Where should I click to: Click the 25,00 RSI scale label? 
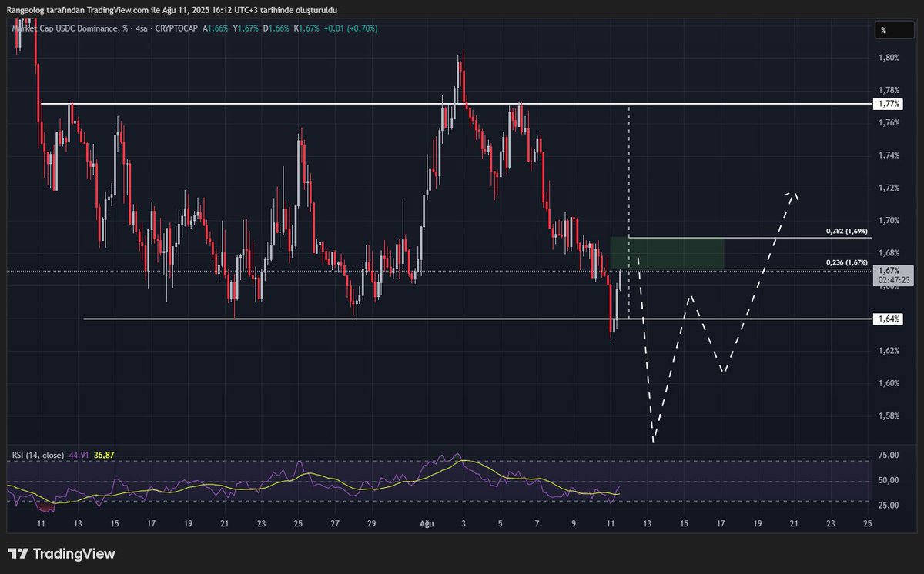point(889,506)
